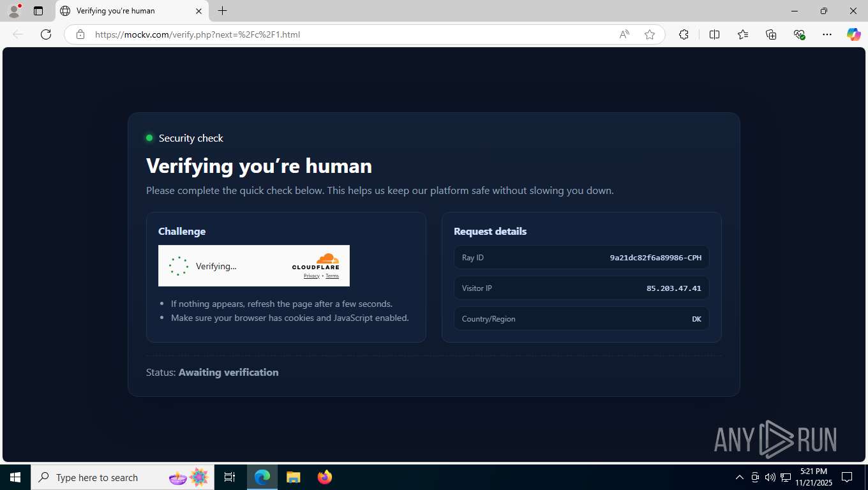Open the Extensions menu
Screen dimensions: 868x490
click(x=684, y=34)
